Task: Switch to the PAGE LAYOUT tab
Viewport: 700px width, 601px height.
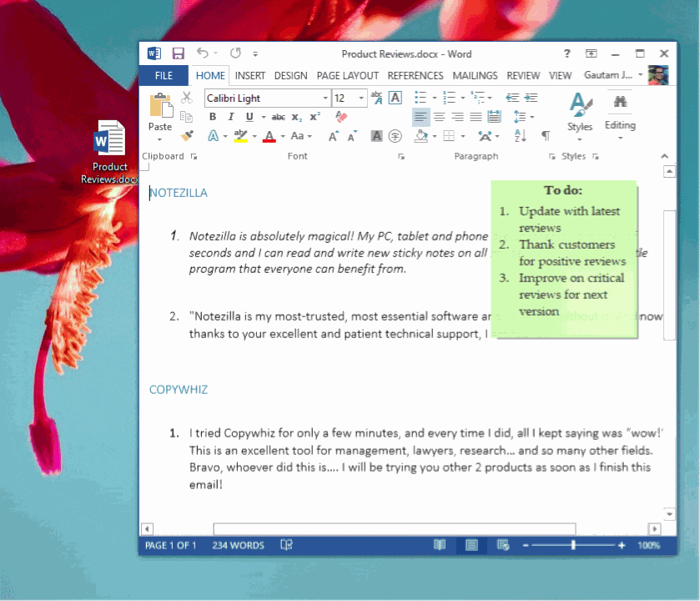Action: [x=348, y=75]
